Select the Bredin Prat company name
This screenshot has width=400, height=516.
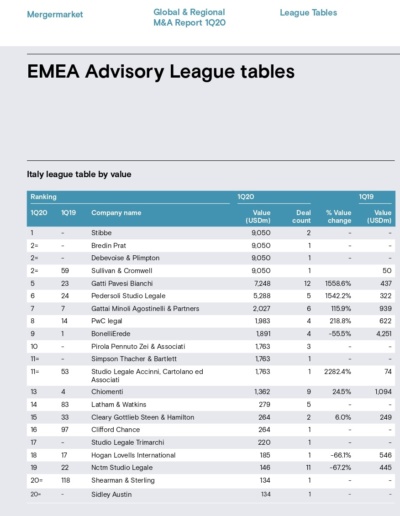click(109, 246)
